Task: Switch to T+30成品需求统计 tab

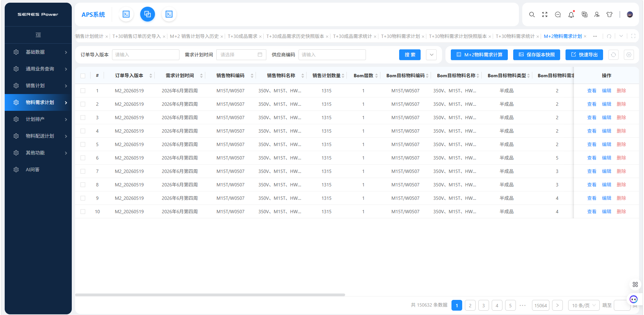Action: 352,36
